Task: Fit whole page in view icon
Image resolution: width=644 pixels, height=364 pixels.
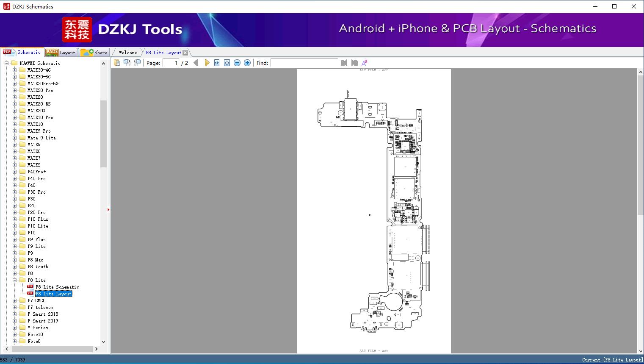Action: 227,63
